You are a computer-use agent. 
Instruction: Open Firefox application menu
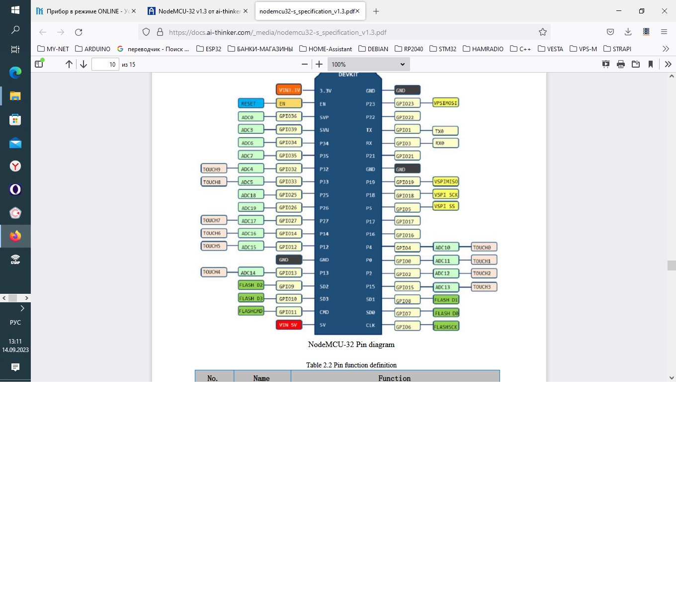coord(664,32)
